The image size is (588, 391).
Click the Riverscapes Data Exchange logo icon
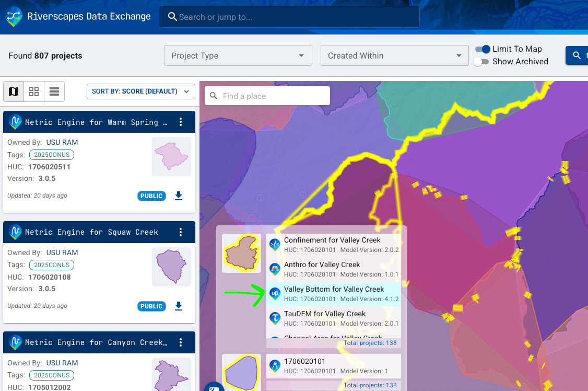pos(14,17)
